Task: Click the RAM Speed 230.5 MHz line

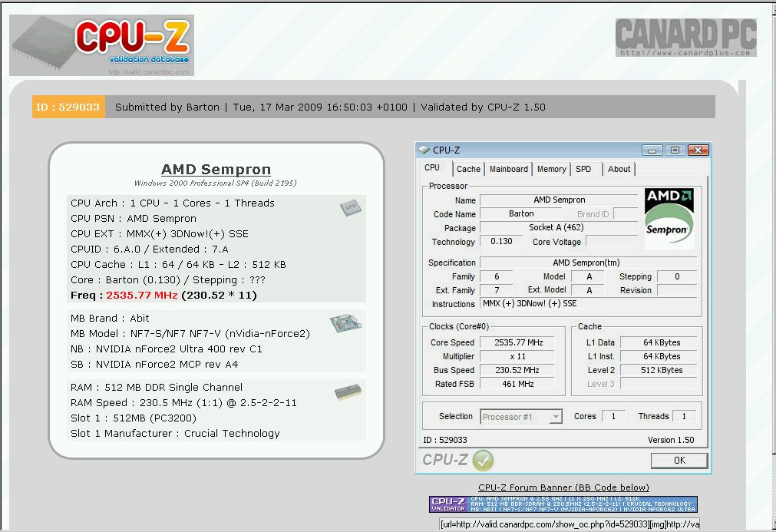Action: pyautogui.click(x=183, y=403)
